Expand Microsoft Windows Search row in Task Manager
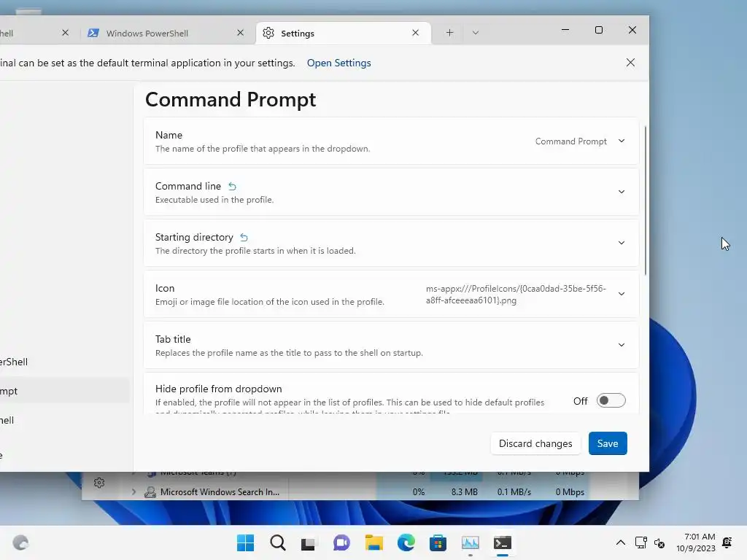 [133, 492]
